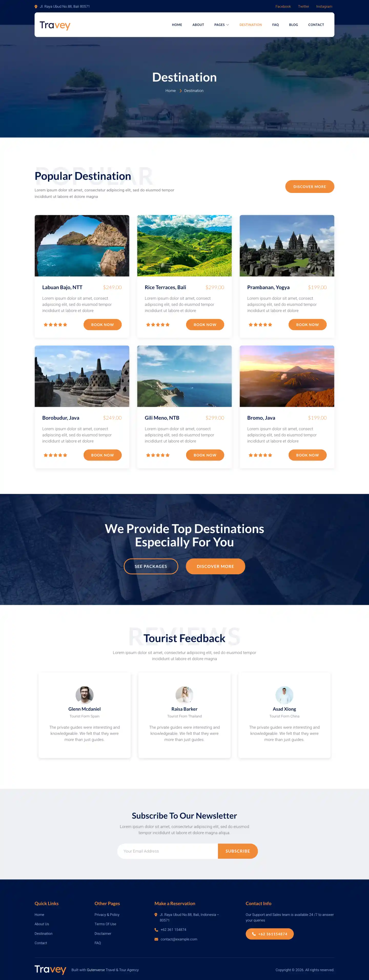Click the footer envelope email icon

pos(156,939)
